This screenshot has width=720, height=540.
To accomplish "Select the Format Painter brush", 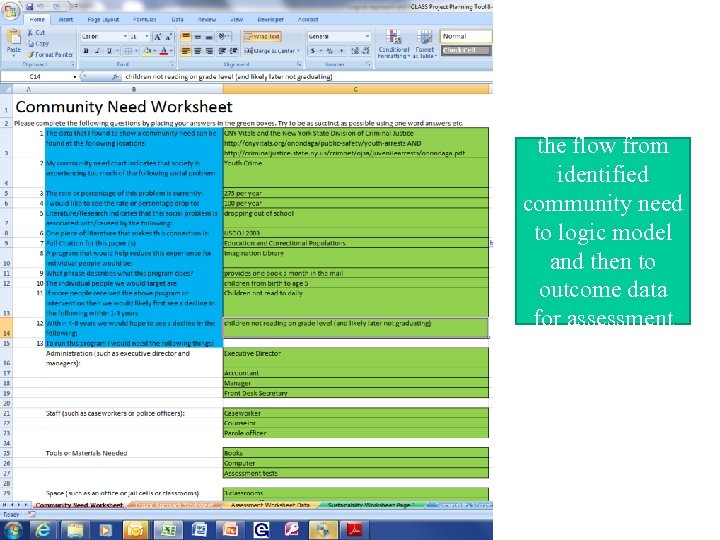I will (x=50, y=54).
